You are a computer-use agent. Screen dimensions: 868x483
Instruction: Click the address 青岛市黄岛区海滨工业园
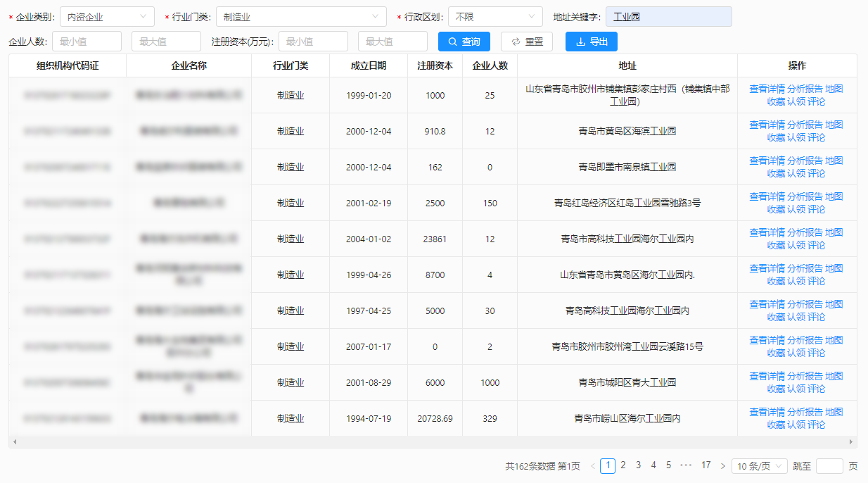click(627, 131)
